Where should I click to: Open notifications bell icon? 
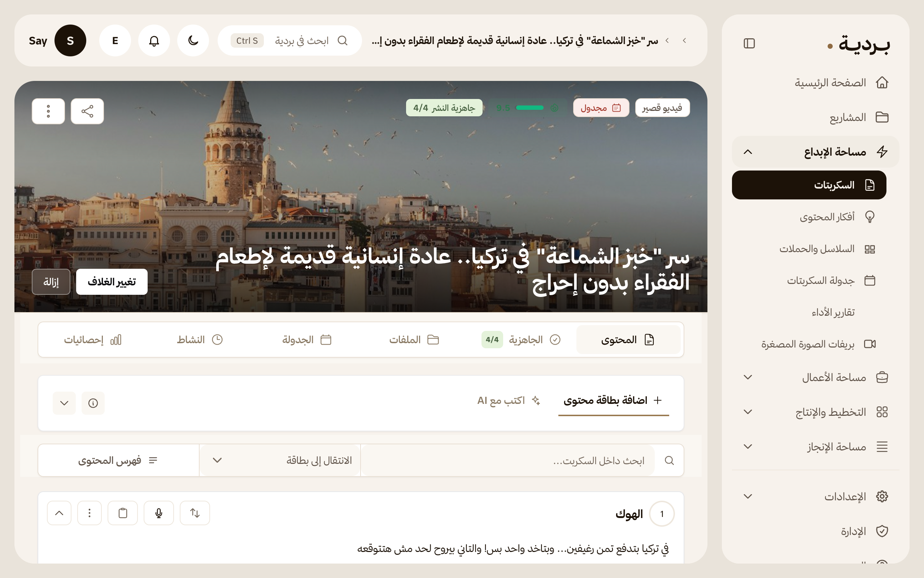tap(154, 40)
